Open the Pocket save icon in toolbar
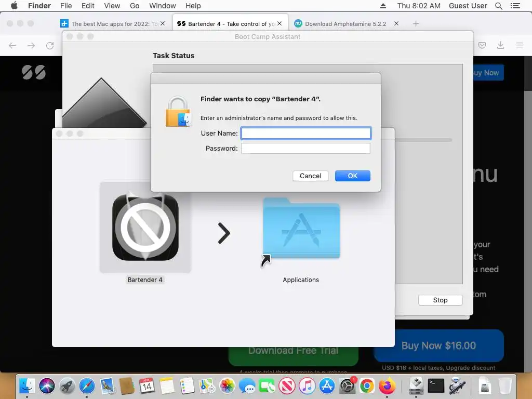 tap(482, 45)
